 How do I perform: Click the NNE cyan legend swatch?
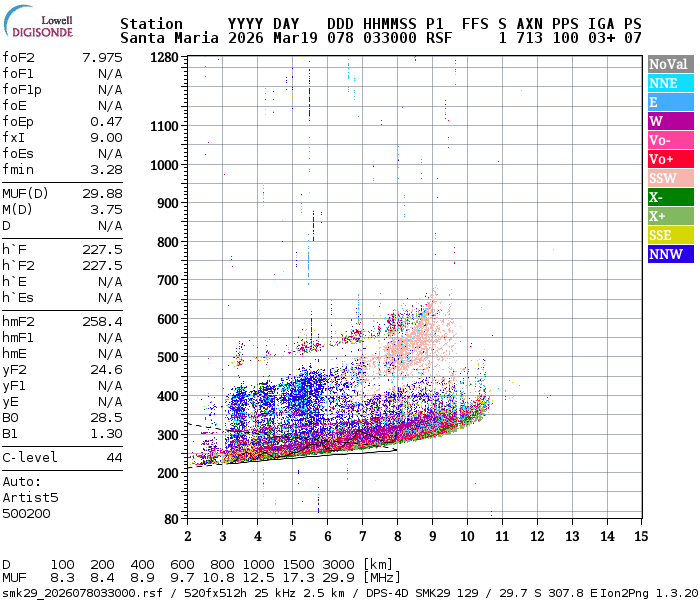(x=669, y=83)
